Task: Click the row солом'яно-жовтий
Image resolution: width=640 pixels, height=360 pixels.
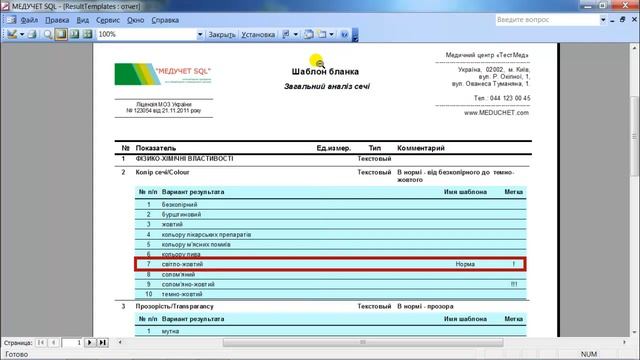Action: click(x=331, y=284)
